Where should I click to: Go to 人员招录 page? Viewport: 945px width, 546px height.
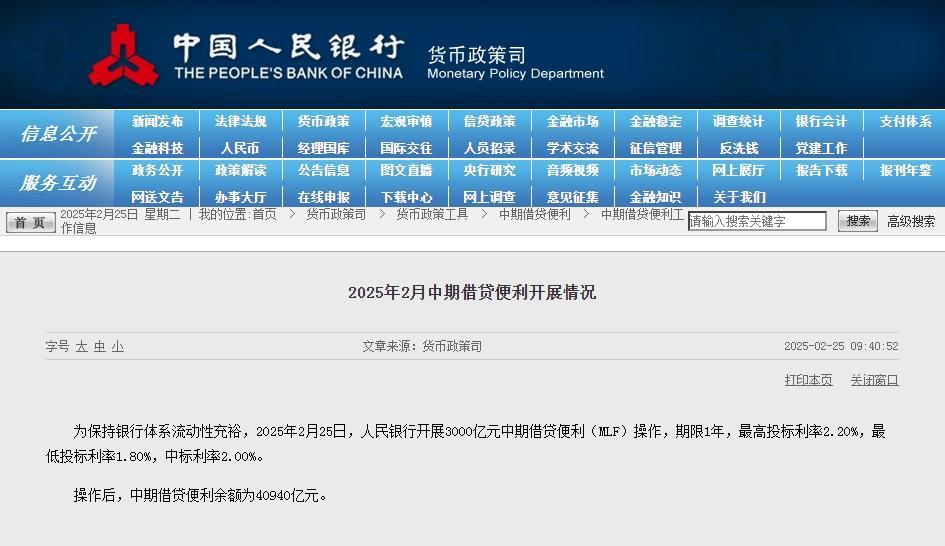489,148
